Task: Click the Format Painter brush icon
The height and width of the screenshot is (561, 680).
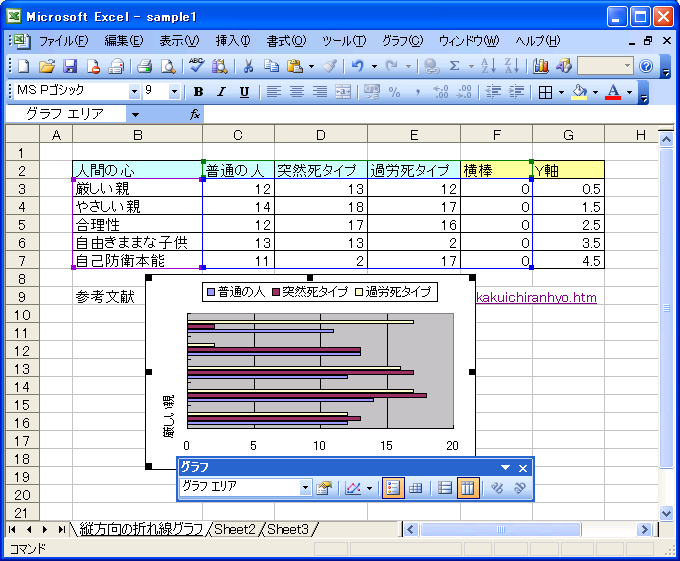Action: [330, 66]
